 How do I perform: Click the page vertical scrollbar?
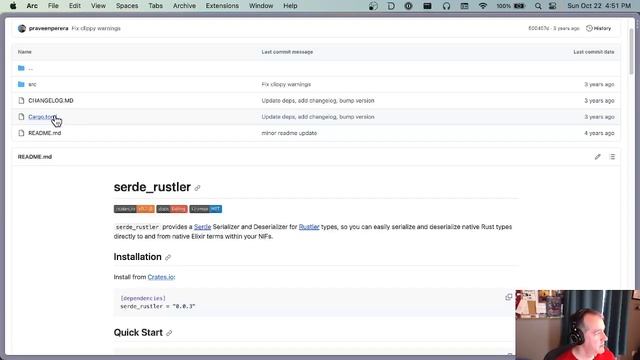click(632, 51)
